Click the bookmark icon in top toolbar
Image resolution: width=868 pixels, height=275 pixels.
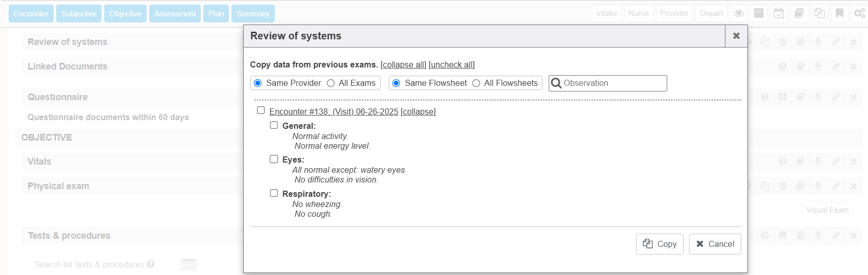tap(839, 14)
